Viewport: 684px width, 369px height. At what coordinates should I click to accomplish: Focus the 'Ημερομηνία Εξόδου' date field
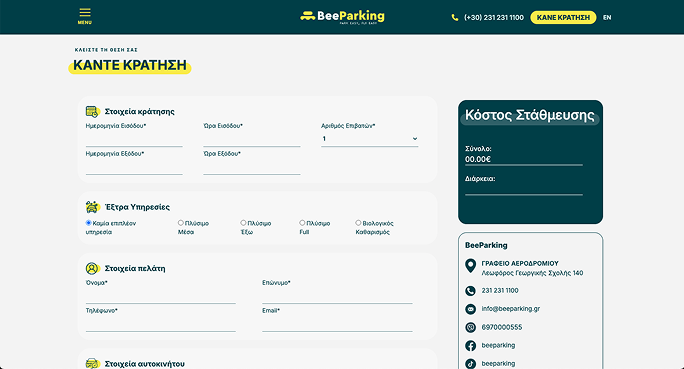point(134,167)
